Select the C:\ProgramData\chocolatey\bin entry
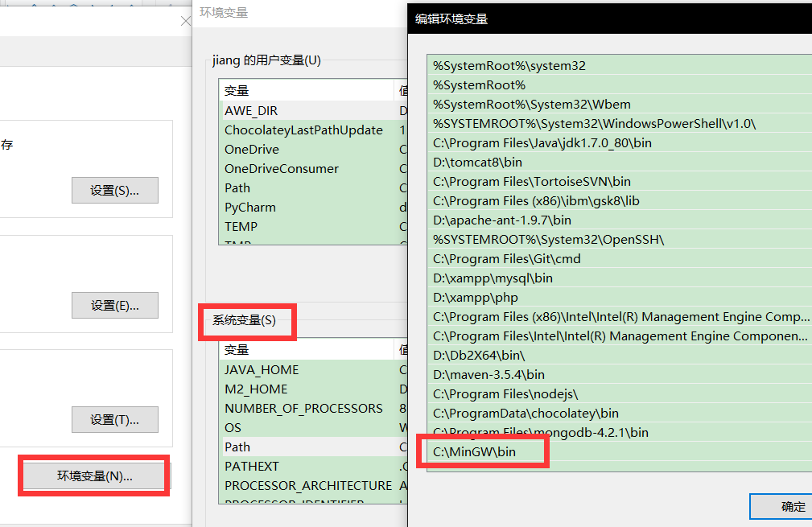 pyautogui.click(x=620, y=413)
